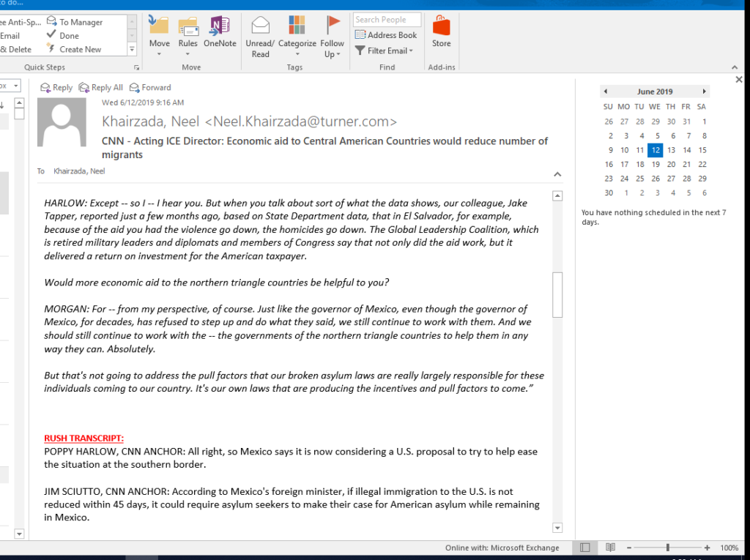The image size is (750, 560).
Task: Switch to Reading view in status bar
Action: pos(610,548)
